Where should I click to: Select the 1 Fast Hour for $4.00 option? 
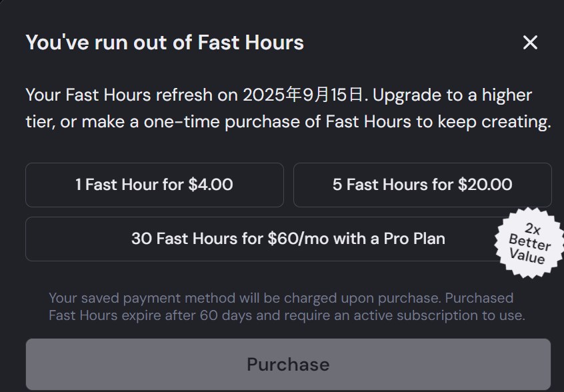(154, 185)
